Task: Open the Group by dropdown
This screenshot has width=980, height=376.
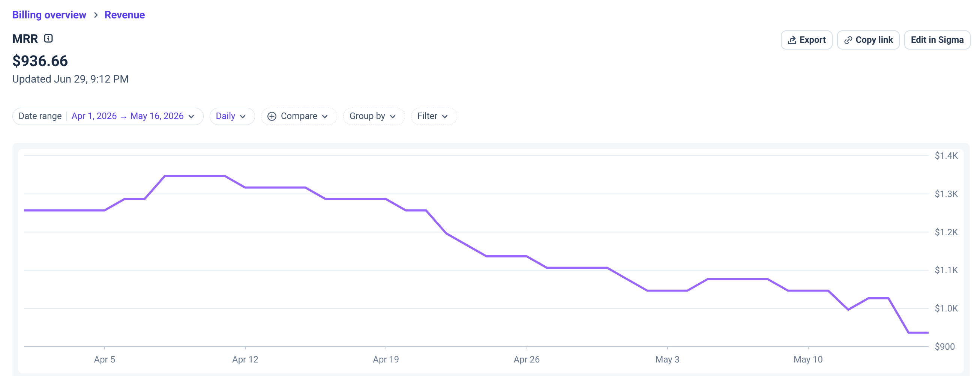Action: click(374, 116)
